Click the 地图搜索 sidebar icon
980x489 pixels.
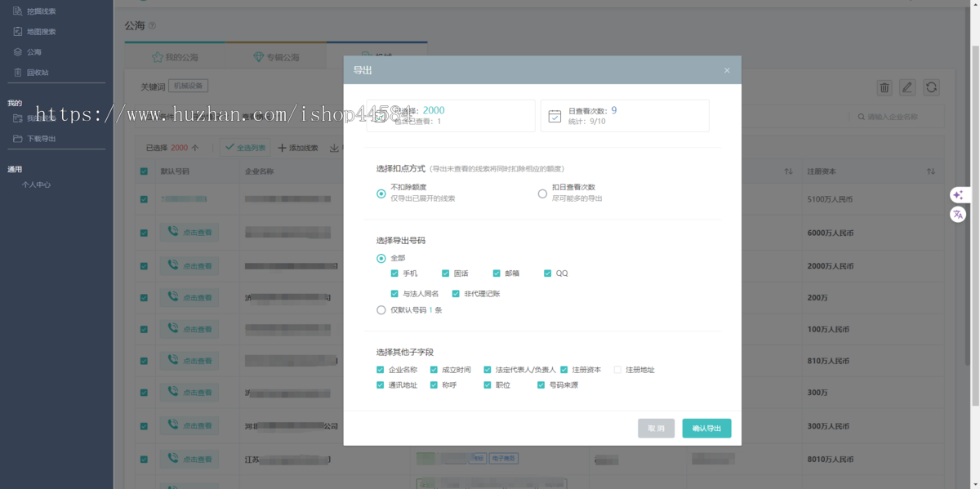[x=18, y=32]
